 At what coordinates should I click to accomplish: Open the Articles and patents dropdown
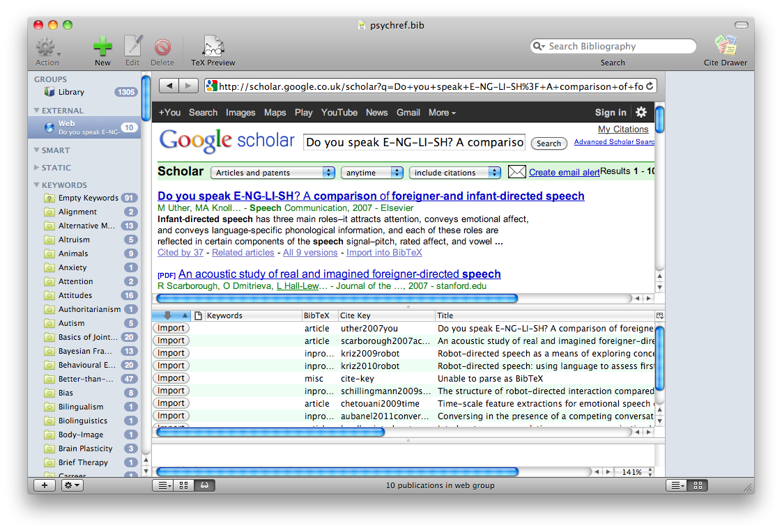(273, 173)
